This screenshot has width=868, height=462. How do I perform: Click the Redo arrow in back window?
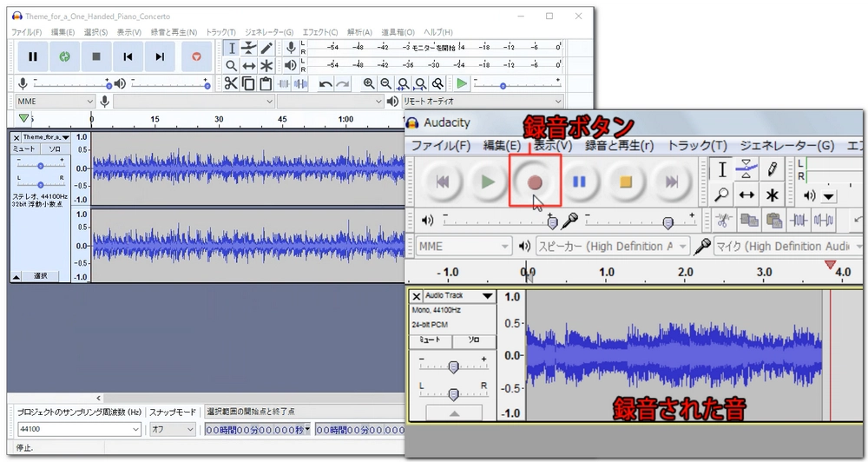[343, 83]
